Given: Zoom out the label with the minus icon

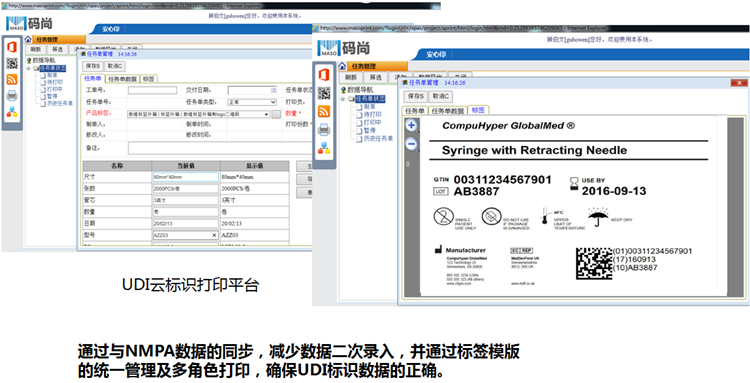Looking at the screenshot, I should [411, 144].
